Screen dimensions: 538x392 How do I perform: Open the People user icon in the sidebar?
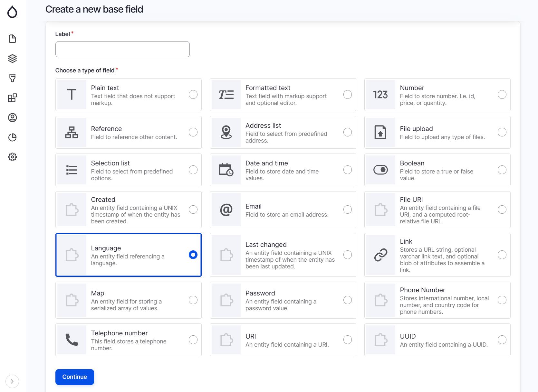tap(12, 118)
